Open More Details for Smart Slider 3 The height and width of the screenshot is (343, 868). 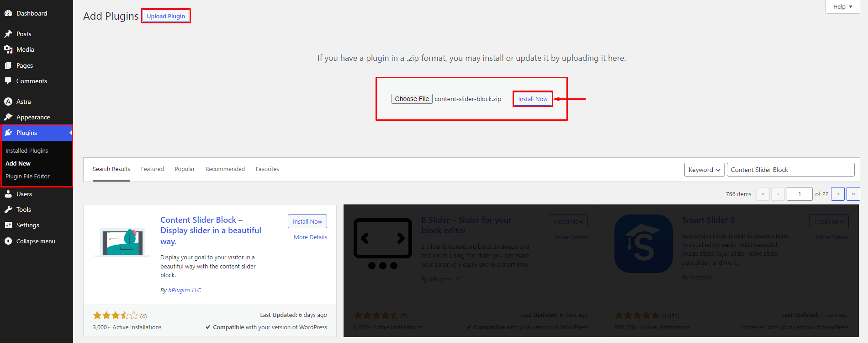pos(832,237)
